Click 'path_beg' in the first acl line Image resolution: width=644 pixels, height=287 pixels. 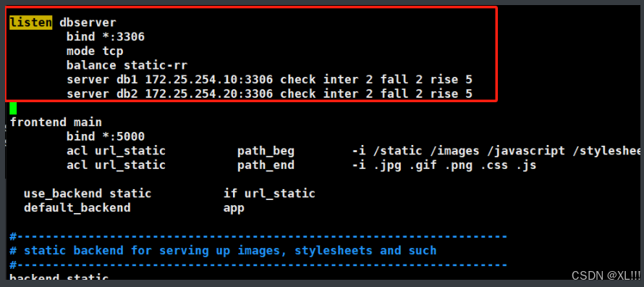[x=266, y=151]
